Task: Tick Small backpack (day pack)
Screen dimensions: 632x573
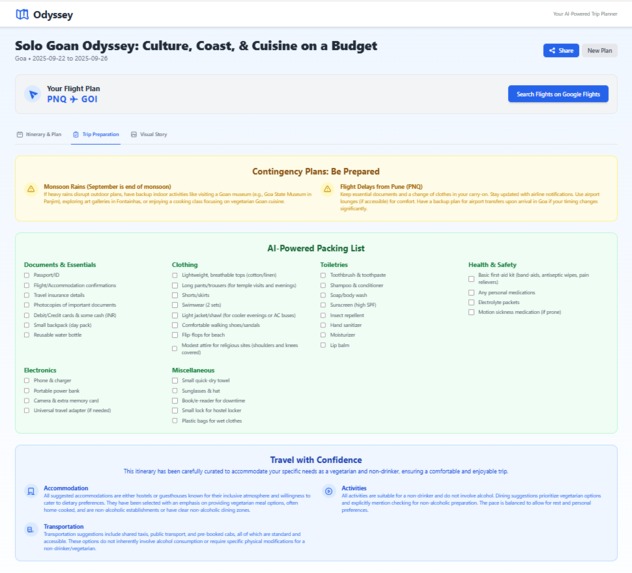Action: point(27,325)
